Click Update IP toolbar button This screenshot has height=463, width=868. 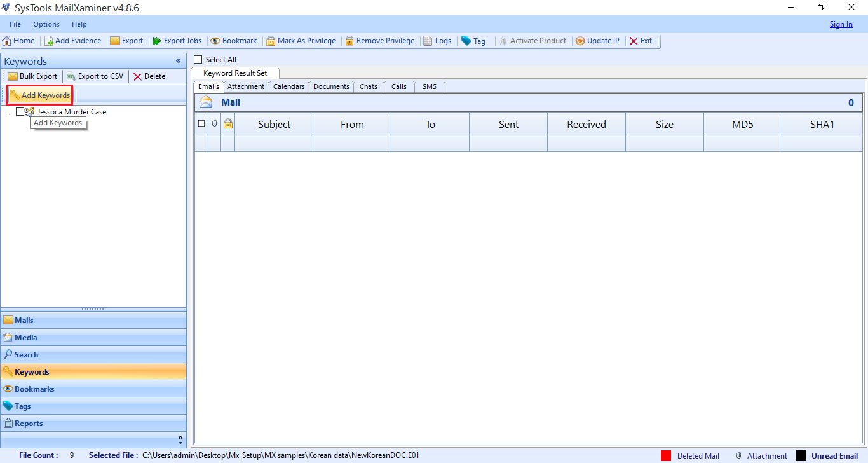point(597,41)
